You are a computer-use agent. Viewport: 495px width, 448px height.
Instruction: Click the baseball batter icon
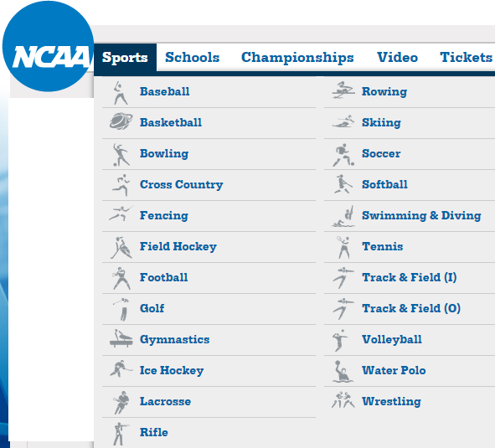(121, 93)
